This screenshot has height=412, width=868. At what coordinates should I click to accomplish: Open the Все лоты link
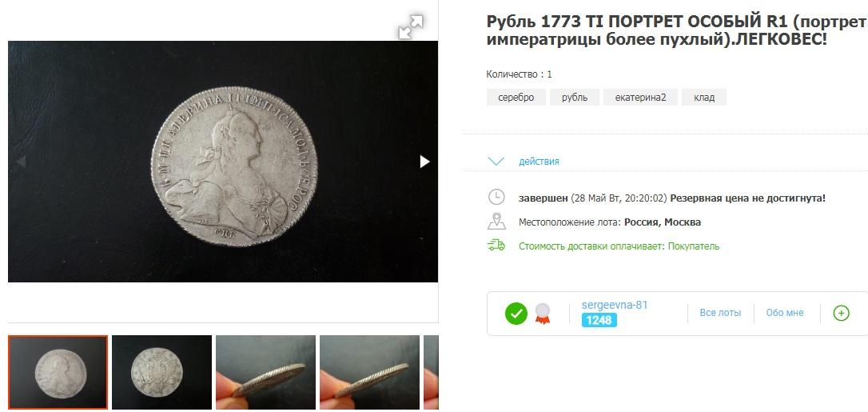(720, 313)
